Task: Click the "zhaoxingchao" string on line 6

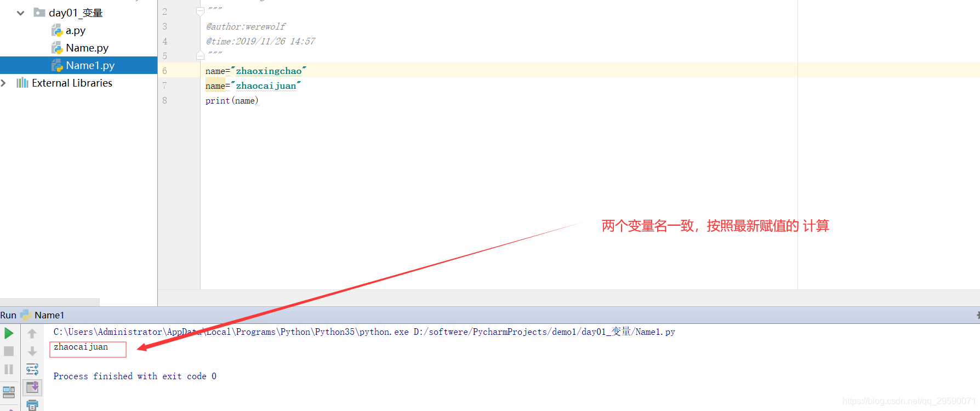Action: pos(269,71)
